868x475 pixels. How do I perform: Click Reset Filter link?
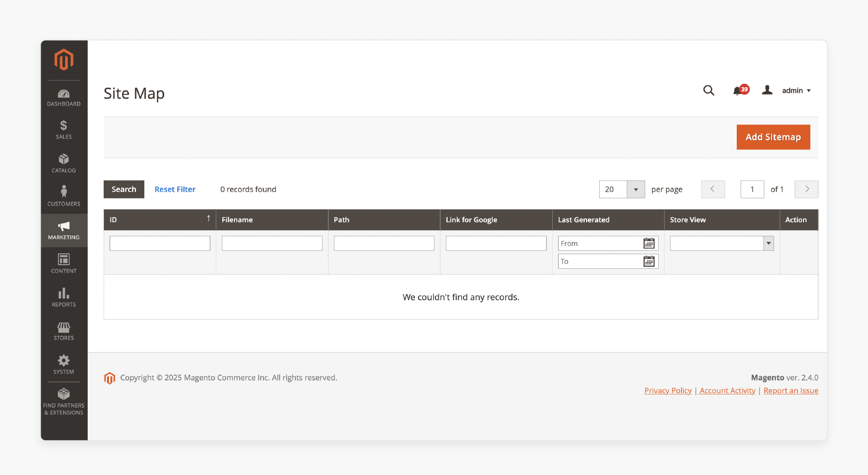coord(175,189)
